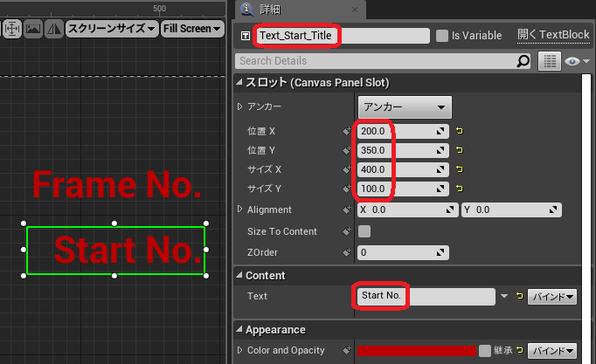Open the バインド button for Color and Opacity

coord(552,351)
